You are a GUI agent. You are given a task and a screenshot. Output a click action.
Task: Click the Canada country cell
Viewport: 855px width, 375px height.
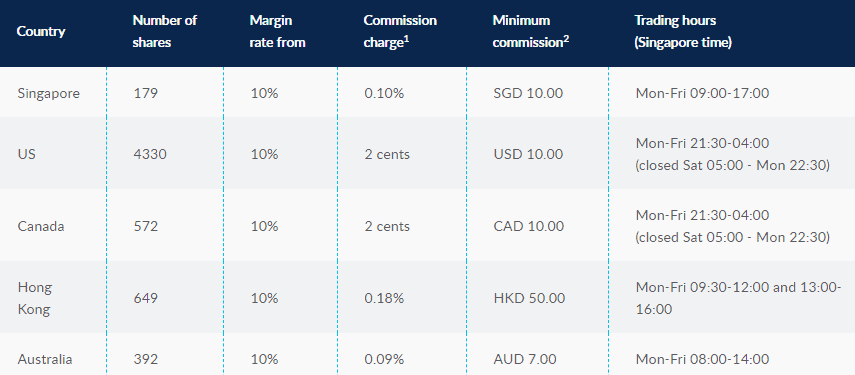pos(41,226)
